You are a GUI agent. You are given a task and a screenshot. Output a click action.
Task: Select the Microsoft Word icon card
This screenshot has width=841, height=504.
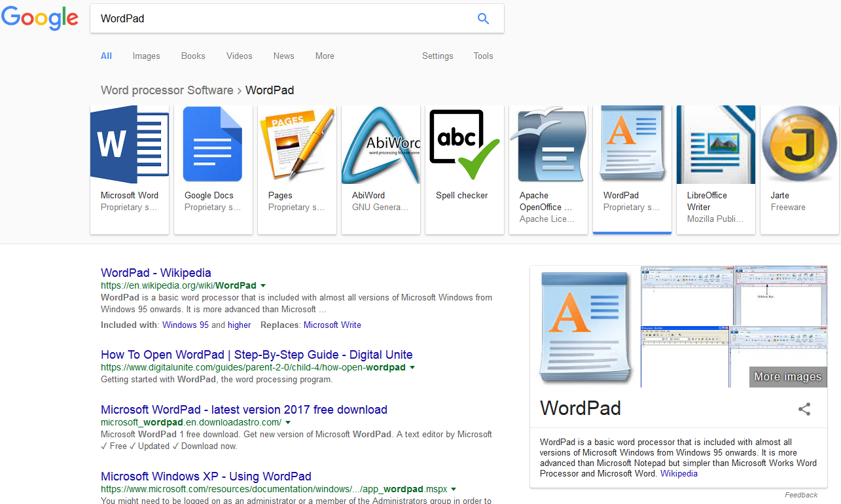(130, 145)
